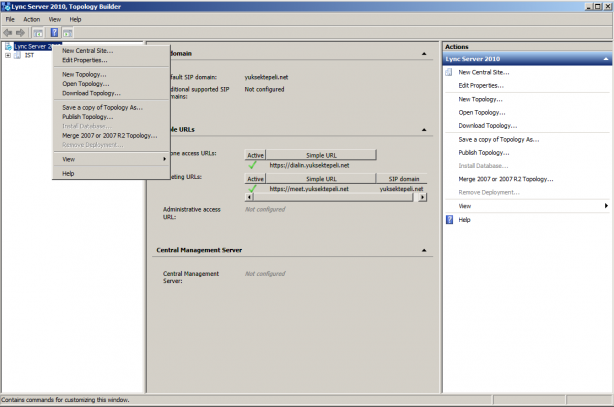
Task: Click the Lync title bar application icon
Action: (x=6, y=6)
